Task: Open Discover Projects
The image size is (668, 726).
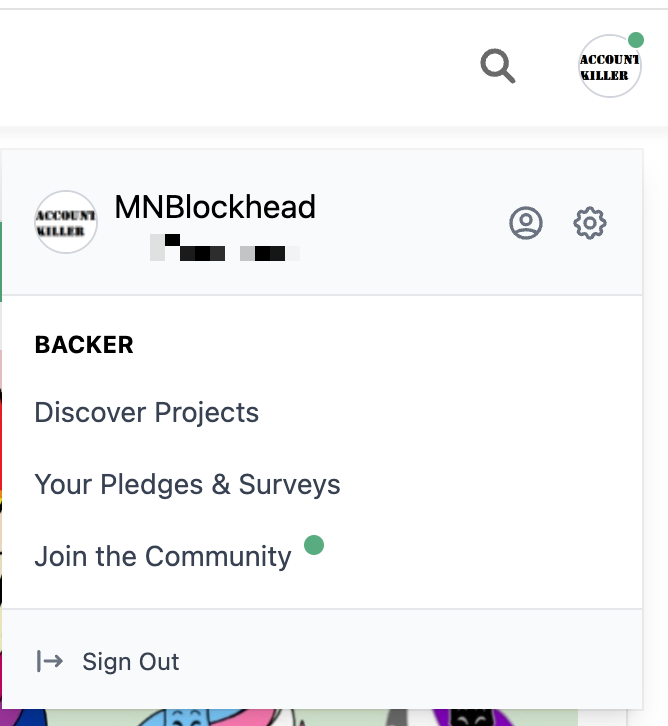Action: tap(147, 412)
